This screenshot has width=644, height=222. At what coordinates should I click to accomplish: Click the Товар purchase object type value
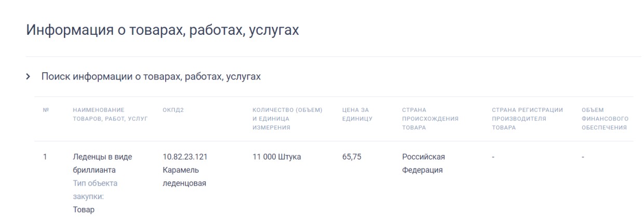(x=84, y=210)
